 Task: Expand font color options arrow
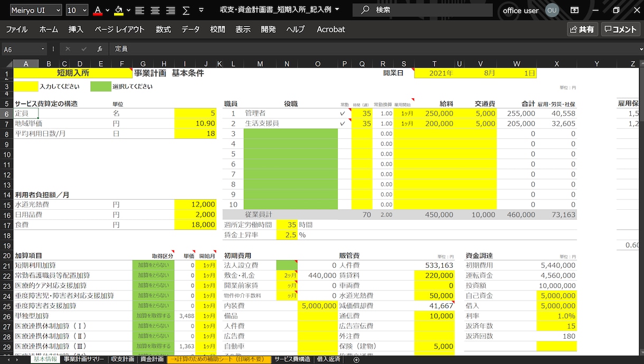[108, 10]
